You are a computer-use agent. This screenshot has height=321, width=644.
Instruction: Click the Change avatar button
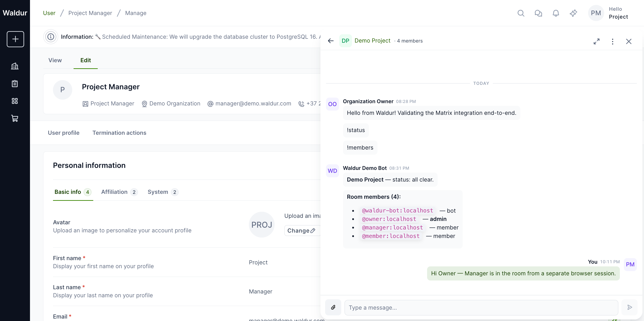(302, 230)
